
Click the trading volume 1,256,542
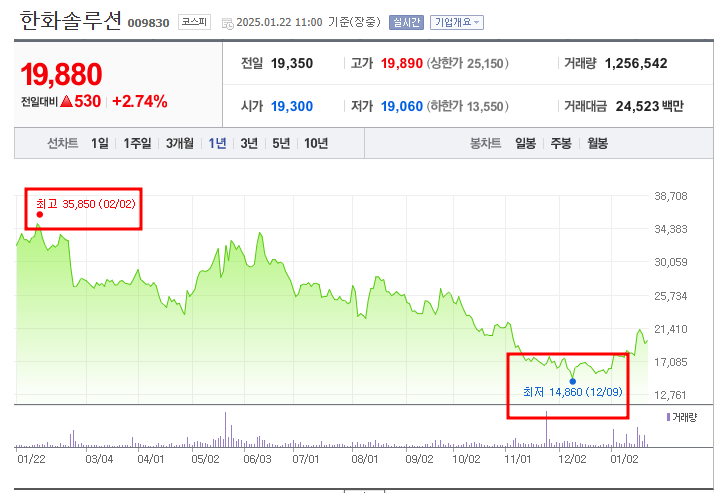pyautogui.click(x=636, y=63)
